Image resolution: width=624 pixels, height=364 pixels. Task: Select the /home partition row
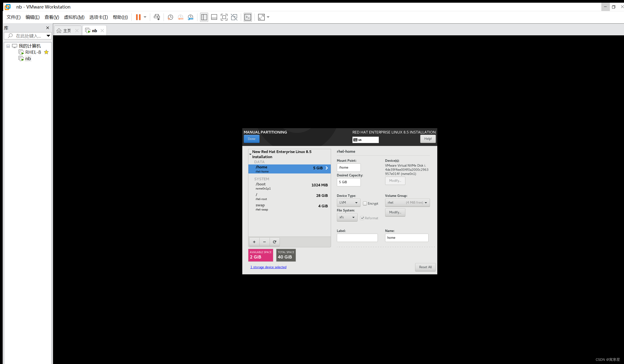289,169
